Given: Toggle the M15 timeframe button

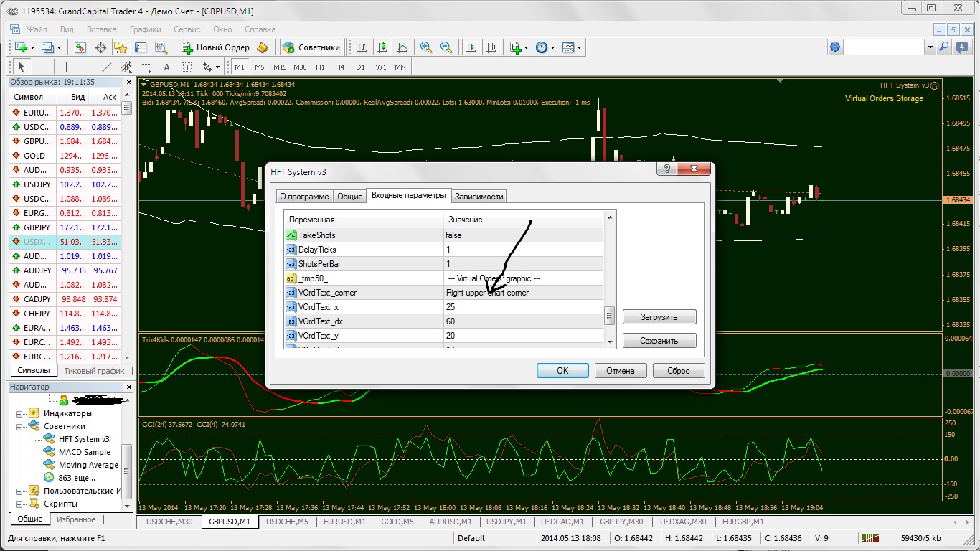Looking at the screenshot, I should (280, 67).
